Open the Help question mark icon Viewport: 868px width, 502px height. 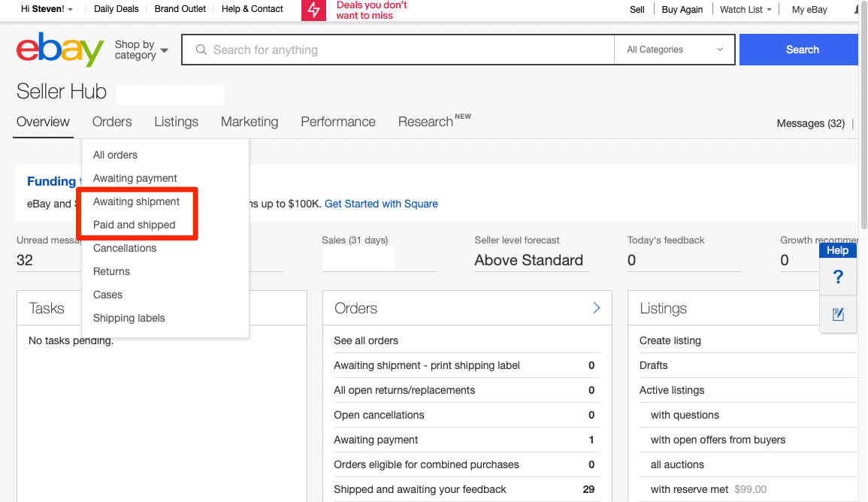837,277
